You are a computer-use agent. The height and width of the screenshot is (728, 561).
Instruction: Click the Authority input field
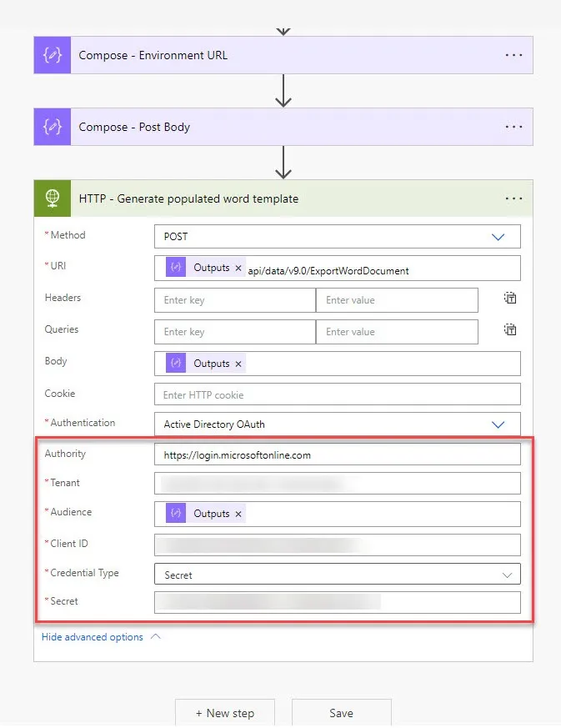coord(338,454)
